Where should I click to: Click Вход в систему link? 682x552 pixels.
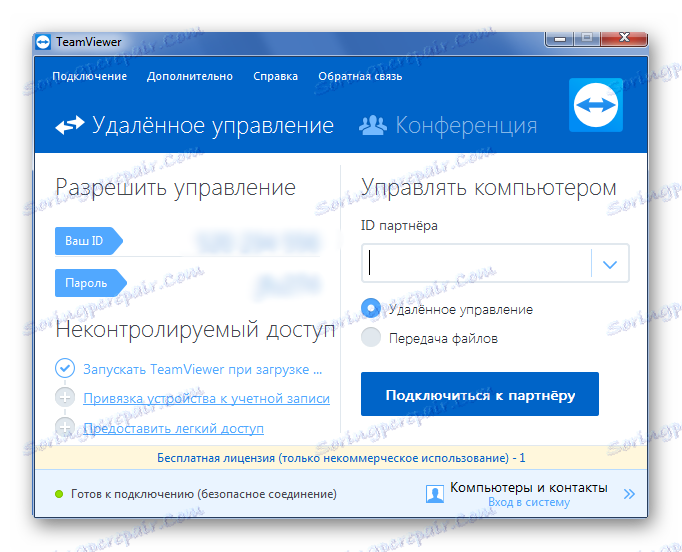(529, 502)
